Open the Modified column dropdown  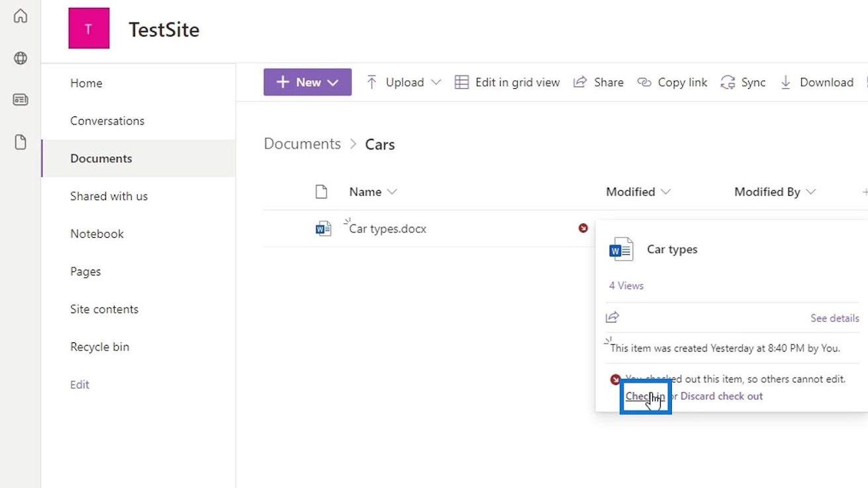[x=638, y=192]
